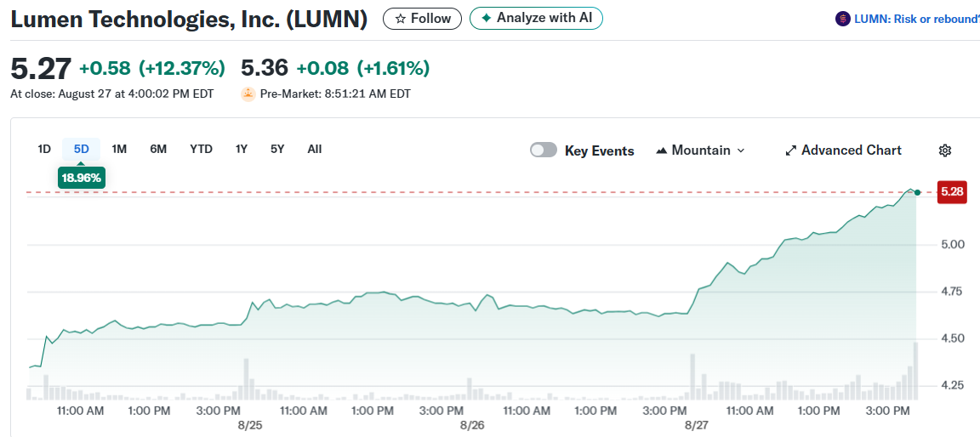Screen dimensions: 980x437
Task: Click the 8/26 date label on axis
Action: pos(472,424)
